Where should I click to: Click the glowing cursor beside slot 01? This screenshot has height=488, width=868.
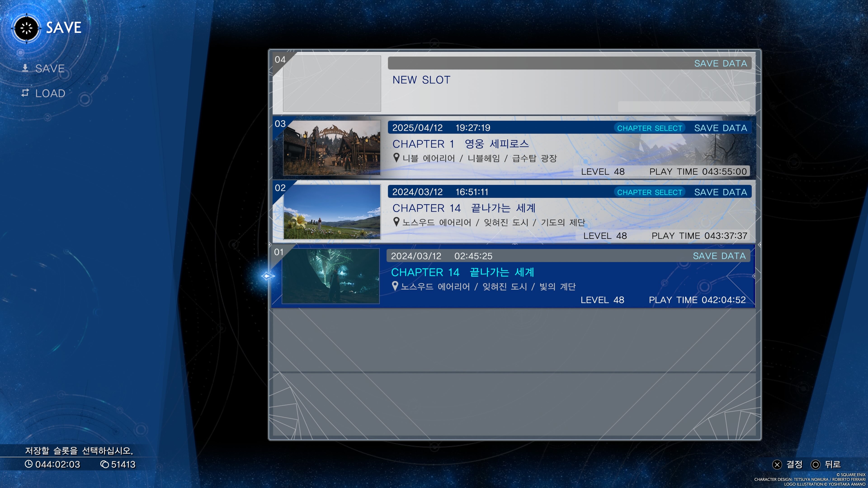(x=268, y=276)
